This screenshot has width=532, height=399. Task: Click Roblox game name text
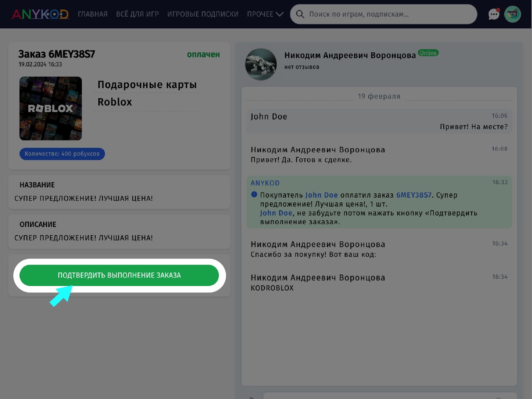coord(115,102)
